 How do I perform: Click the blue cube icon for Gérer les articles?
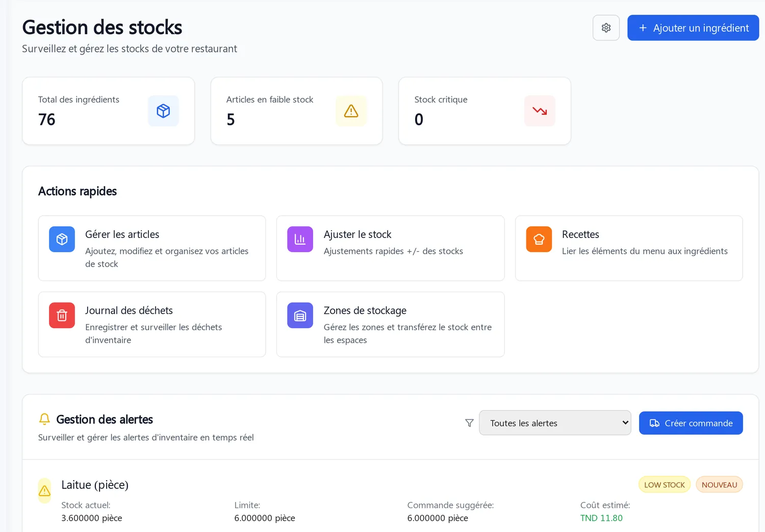point(62,239)
